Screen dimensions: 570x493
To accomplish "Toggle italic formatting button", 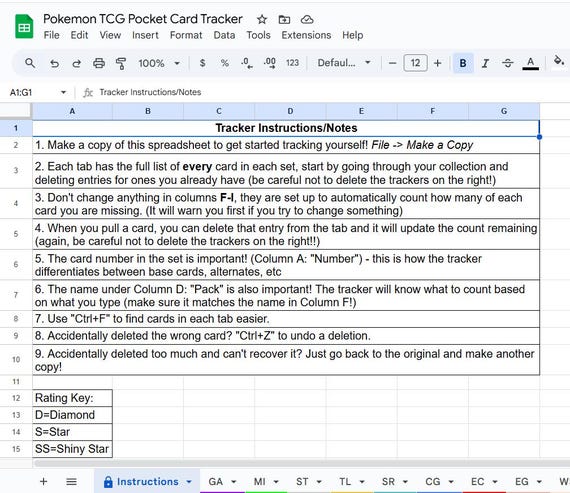I will (x=485, y=63).
